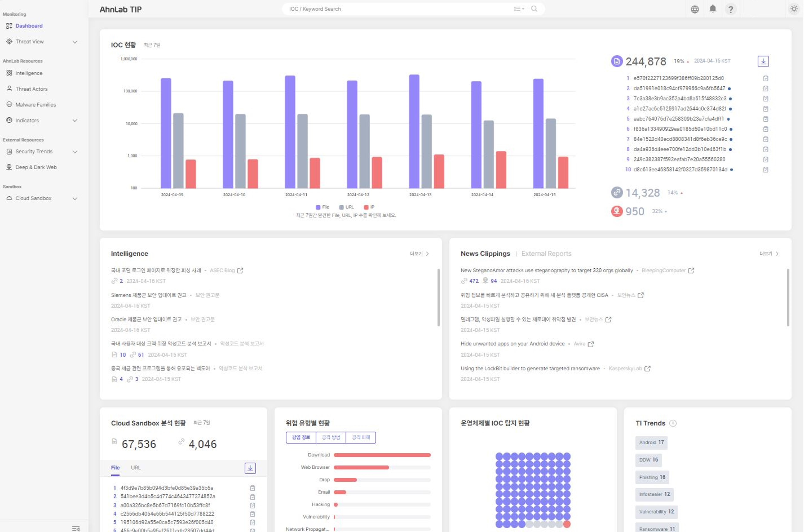Image resolution: width=804 pixels, height=532 pixels.
Task: Switch to the External Reports tab
Action: [546, 253]
